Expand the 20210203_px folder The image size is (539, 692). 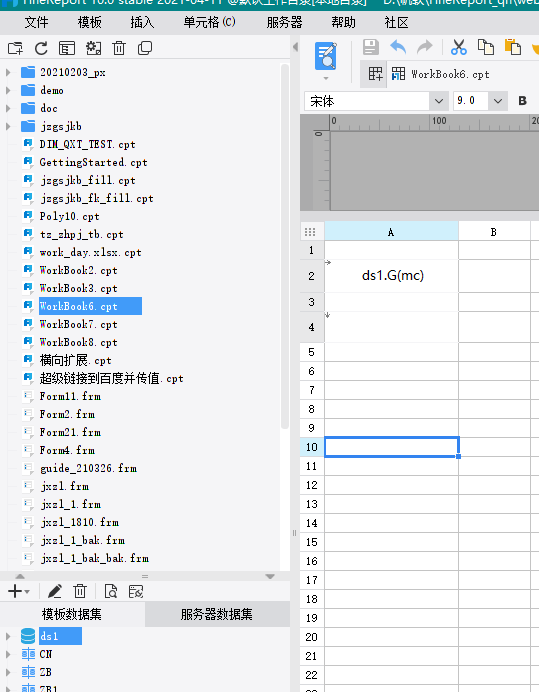point(8,72)
